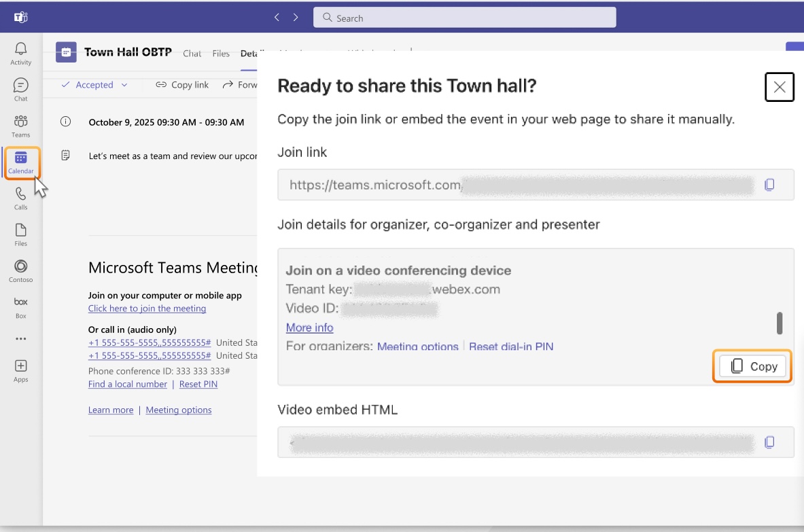The image size is (804, 532).
Task: Click Reset dial-in PIN link
Action: point(511,347)
